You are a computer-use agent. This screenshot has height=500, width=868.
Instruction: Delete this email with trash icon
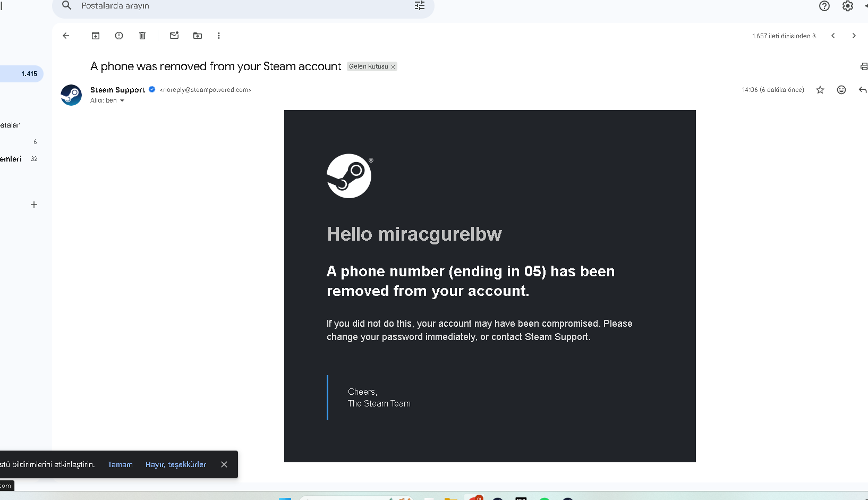coord(142,36)
